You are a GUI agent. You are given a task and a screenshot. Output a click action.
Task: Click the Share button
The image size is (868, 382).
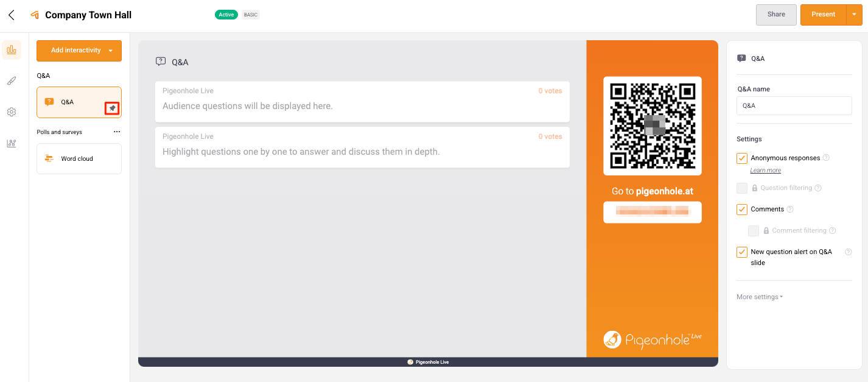coord(776,15)
